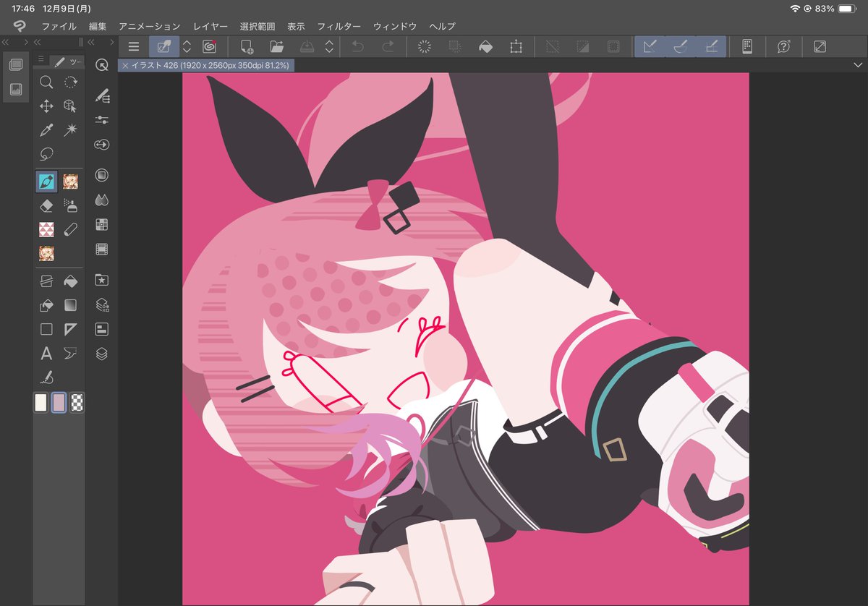This screenshot has width=868, height=606.
Task: Select the Object operation cube tool
Action: coord(70,106)
